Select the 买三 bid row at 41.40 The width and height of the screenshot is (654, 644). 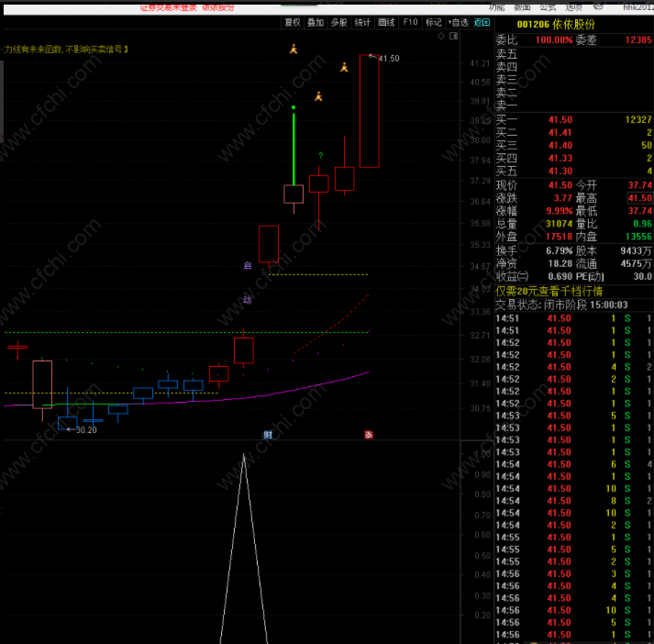click(574, 146)
